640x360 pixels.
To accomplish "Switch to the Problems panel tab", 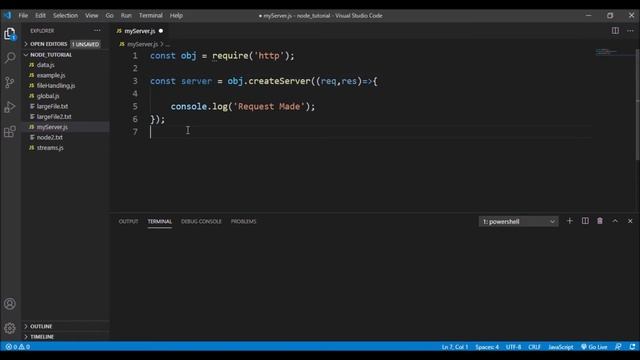I will coord(244,221).
